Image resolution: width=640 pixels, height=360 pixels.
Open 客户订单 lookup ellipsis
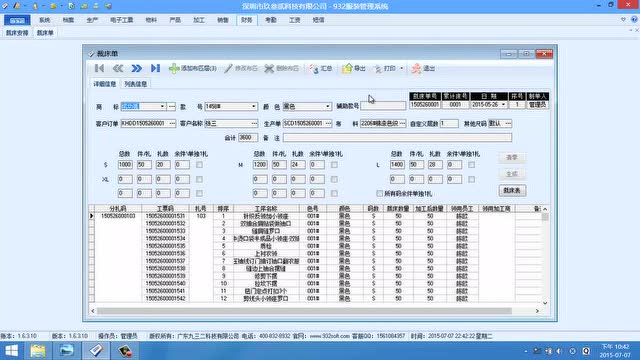(x=172, y=123)
